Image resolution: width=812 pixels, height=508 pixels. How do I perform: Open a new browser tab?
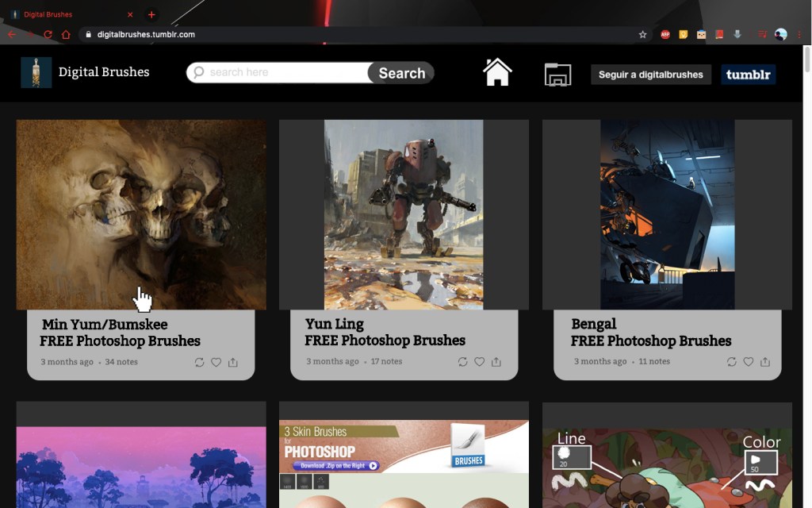point(151,14)
